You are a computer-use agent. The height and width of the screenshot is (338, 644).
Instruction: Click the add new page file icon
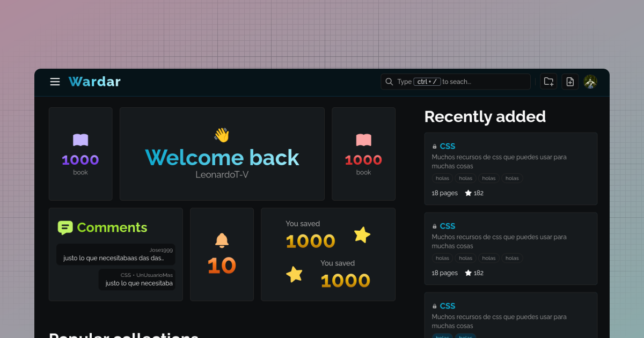(x=570, y=82)
